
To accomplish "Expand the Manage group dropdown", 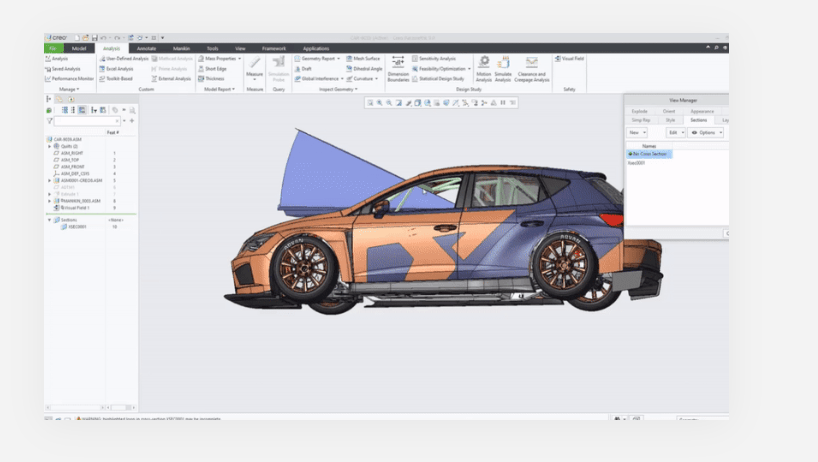I will 69,89.
